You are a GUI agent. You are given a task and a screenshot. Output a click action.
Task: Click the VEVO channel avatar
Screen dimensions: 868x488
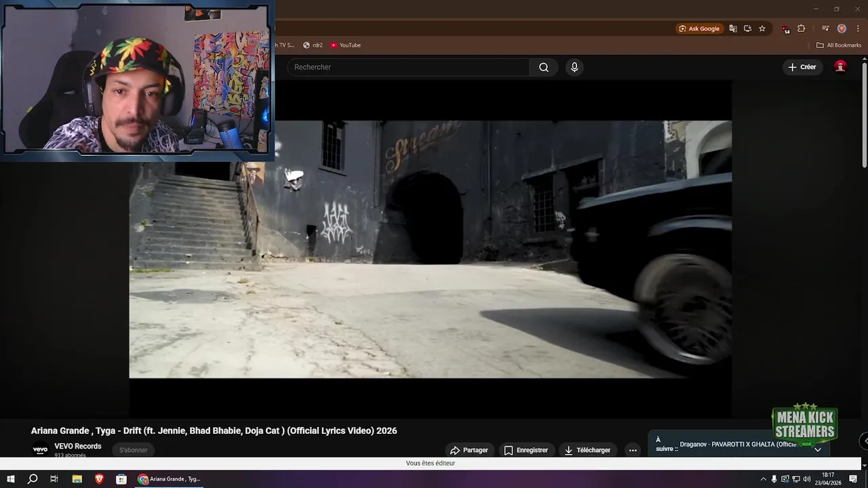pyautogui.click(x=41, y=449)
